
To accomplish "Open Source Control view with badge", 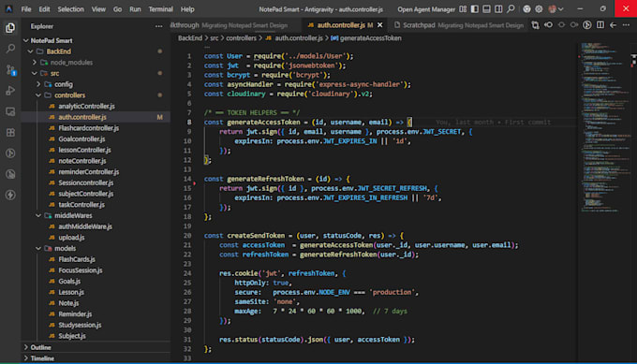I will (10, 70).
